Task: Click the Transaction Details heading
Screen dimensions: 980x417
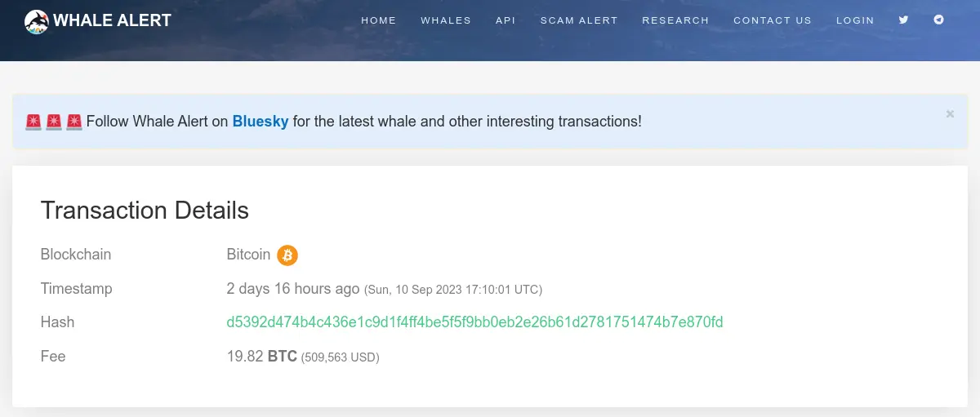Action: [145, 211]
